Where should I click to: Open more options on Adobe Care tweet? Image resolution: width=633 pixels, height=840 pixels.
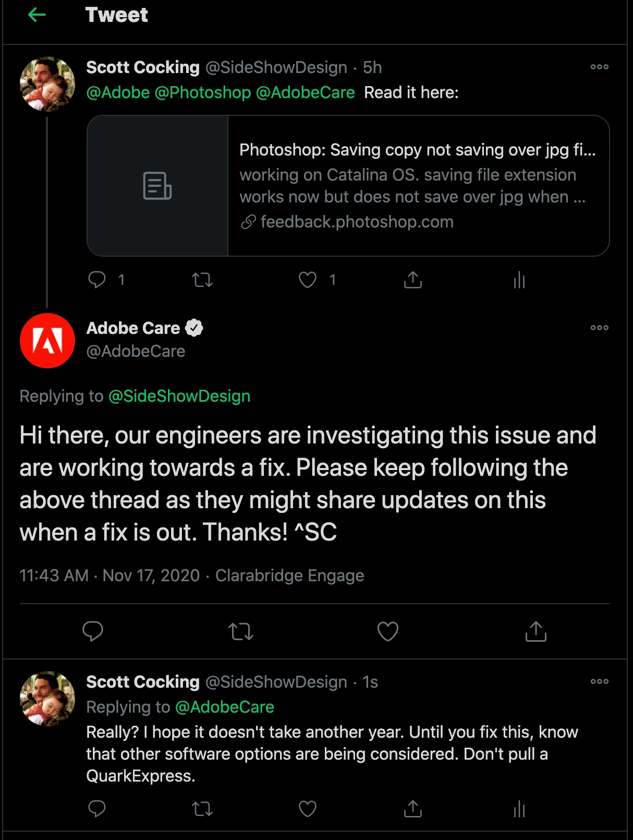tap(600, 328)
